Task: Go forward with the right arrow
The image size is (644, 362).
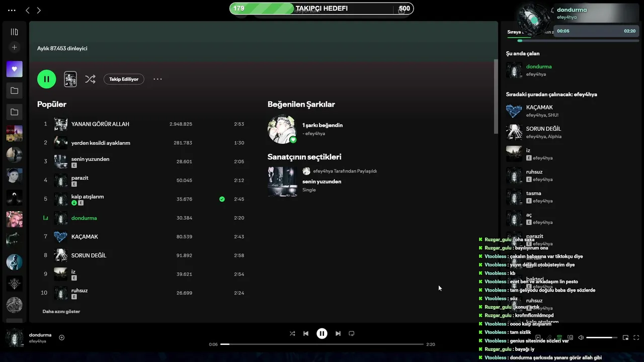Action: (x=39, y=10)
